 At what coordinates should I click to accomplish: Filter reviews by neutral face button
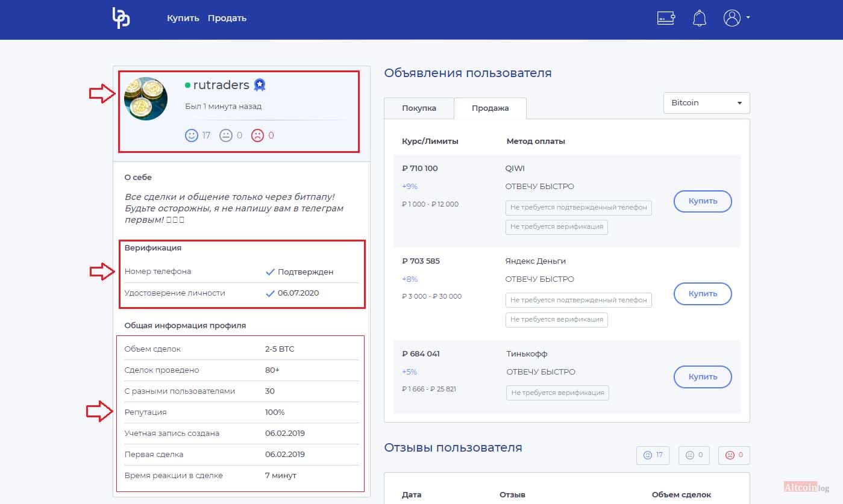click(x=694, y=455)
